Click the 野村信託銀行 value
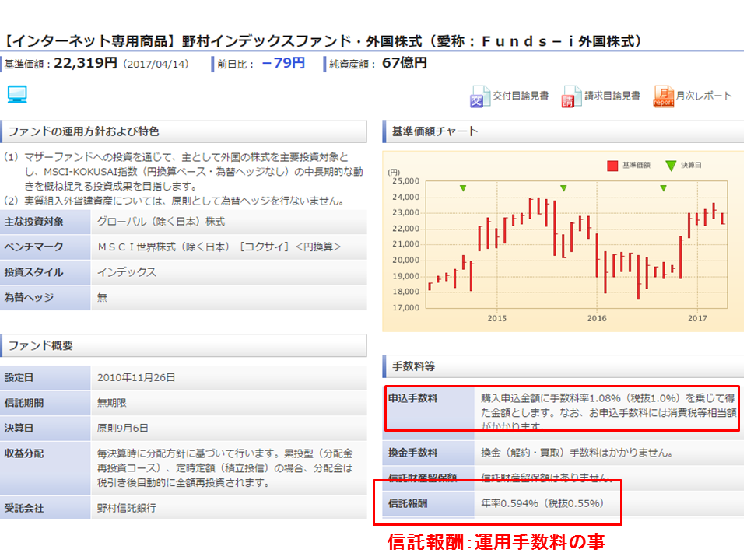The image size is (747, 560). pos(127,508)
